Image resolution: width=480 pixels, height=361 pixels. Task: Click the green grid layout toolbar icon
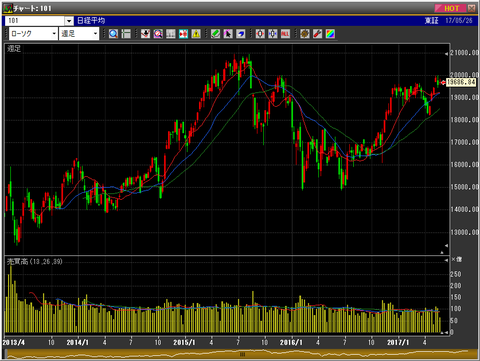(x=126, y=34)
